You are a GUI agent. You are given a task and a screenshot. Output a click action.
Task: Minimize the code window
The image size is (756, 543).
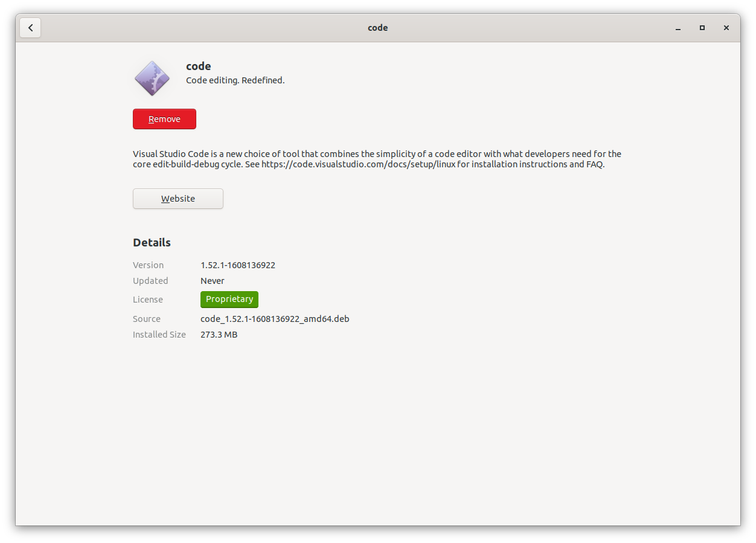pos(678,28)
